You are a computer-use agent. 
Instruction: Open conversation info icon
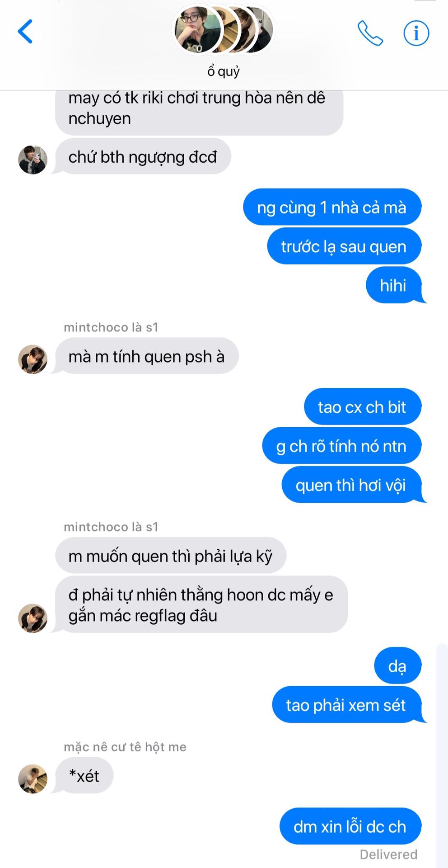416,33
